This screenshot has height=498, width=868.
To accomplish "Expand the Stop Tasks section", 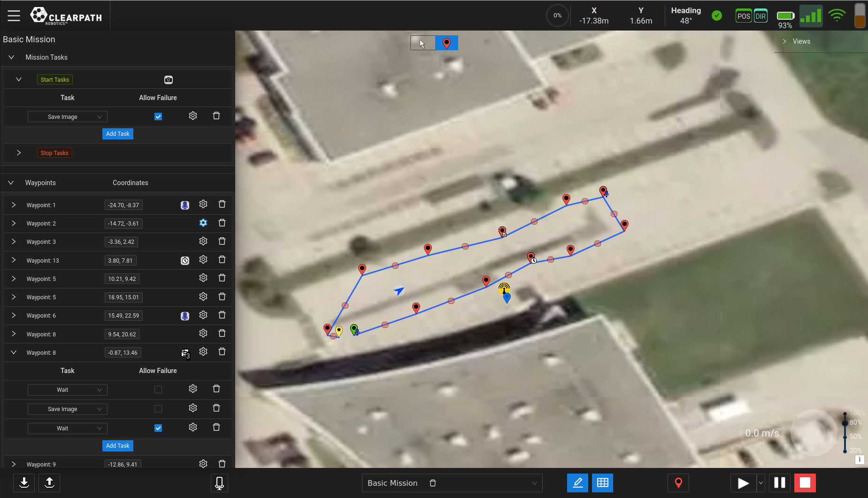I will 19,153.
